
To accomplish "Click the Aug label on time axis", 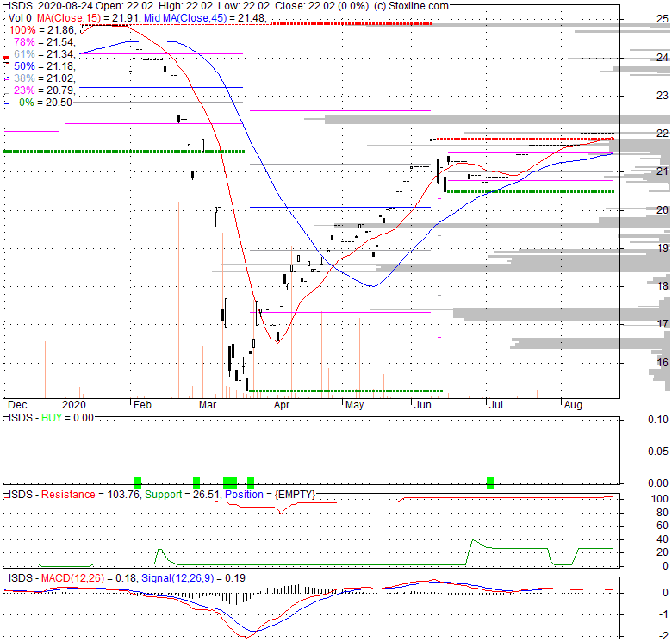I will [x=573, y=404].
